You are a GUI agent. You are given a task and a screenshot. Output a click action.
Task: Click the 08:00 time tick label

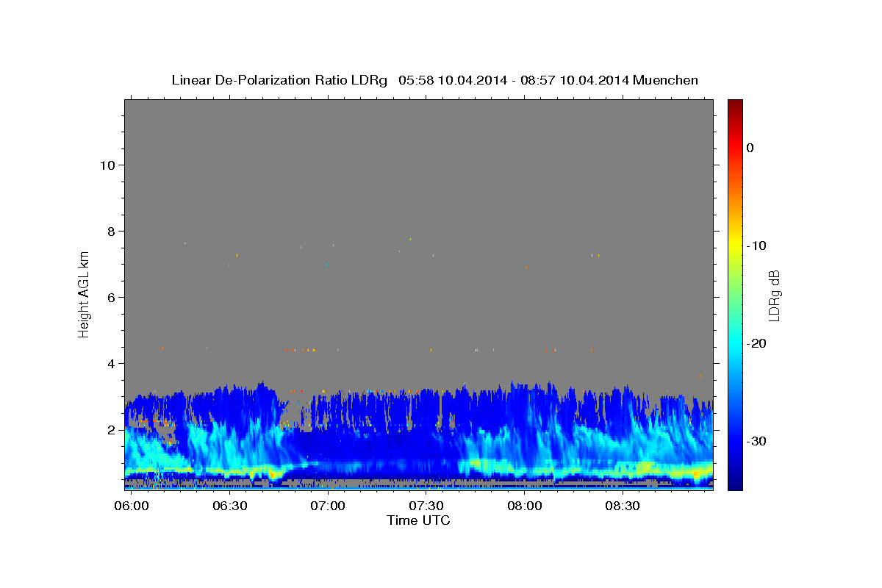pyautogui.click(x=525, y=506)
